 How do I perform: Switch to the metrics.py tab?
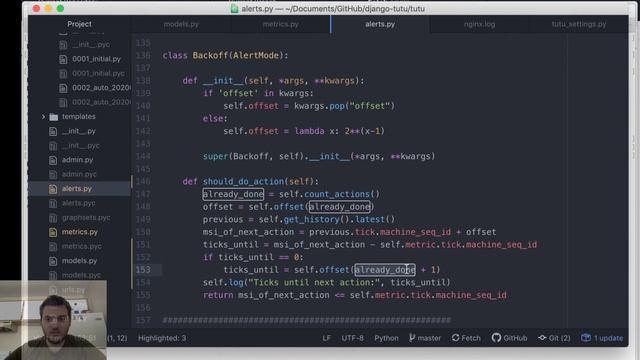click(280, 24)
